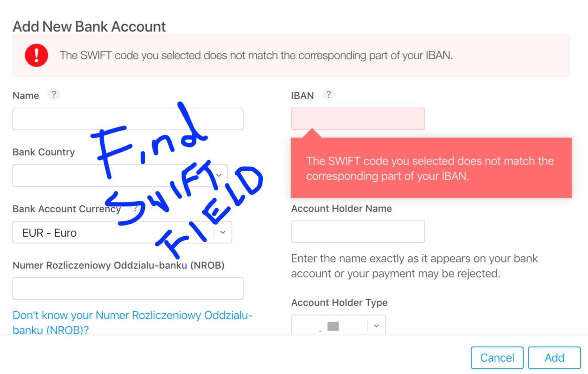Click the red SWIFT mismatch tooltip
Screen dimensions: 588x374
click(431, 168)
